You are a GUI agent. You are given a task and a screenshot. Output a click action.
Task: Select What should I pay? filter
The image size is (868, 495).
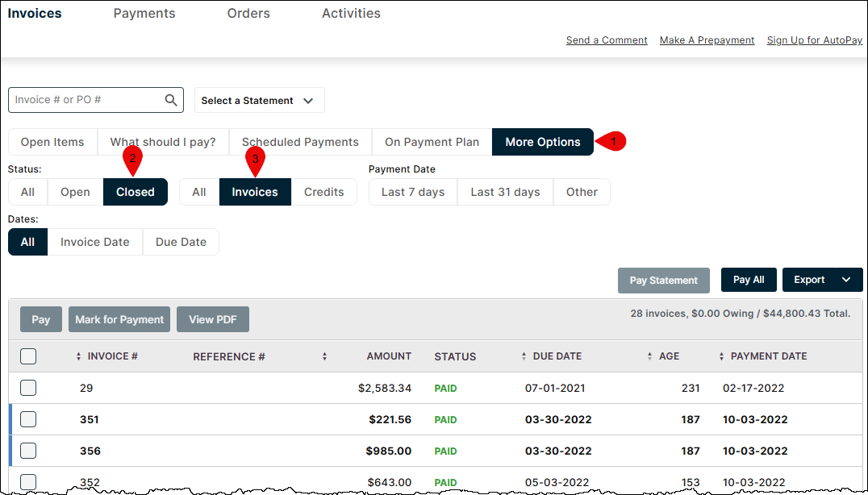[163, 142]
